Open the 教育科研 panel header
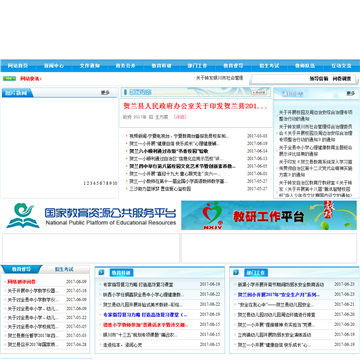The height and width of the screenshot is (360, 360). pos(122,273)
